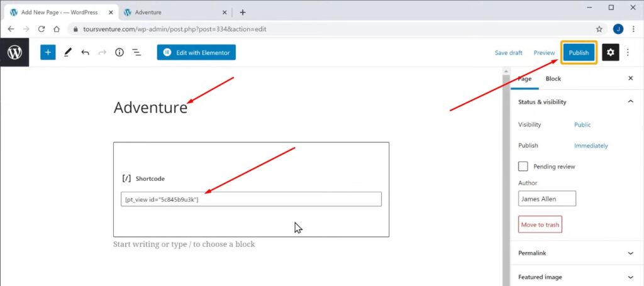
Task: Click Edit with Elementor button
Action: [x=196, y=53]
